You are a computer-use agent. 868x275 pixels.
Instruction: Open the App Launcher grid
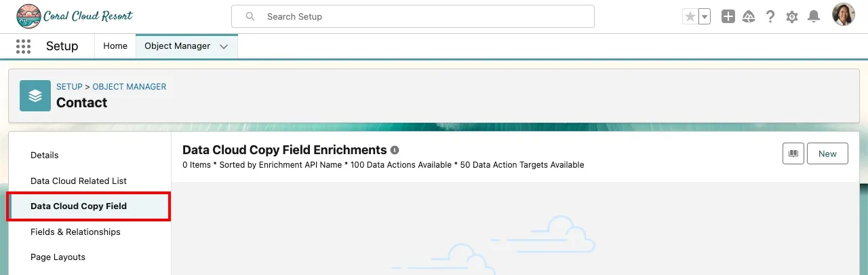pyautogui.click(x=23, y=46)
